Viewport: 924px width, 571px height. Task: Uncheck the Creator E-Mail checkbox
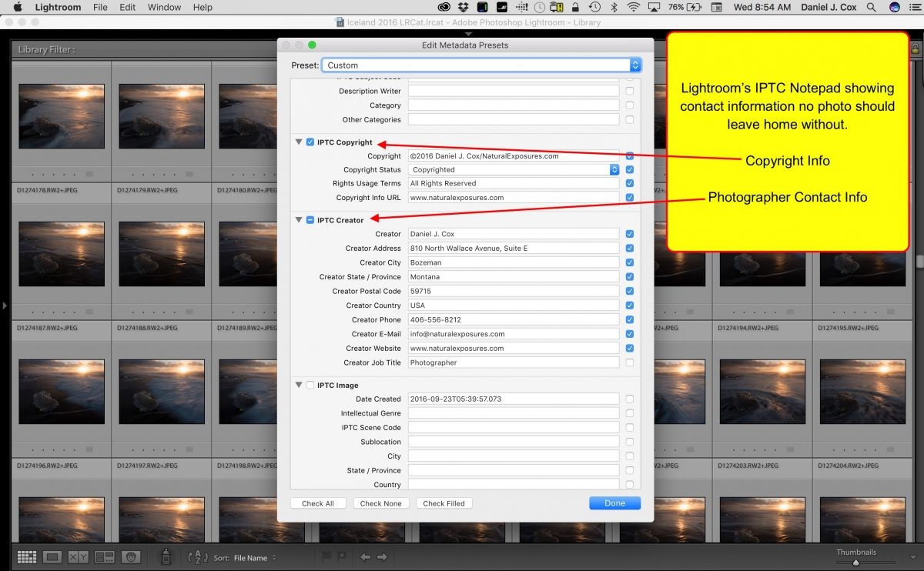(630, 334)
